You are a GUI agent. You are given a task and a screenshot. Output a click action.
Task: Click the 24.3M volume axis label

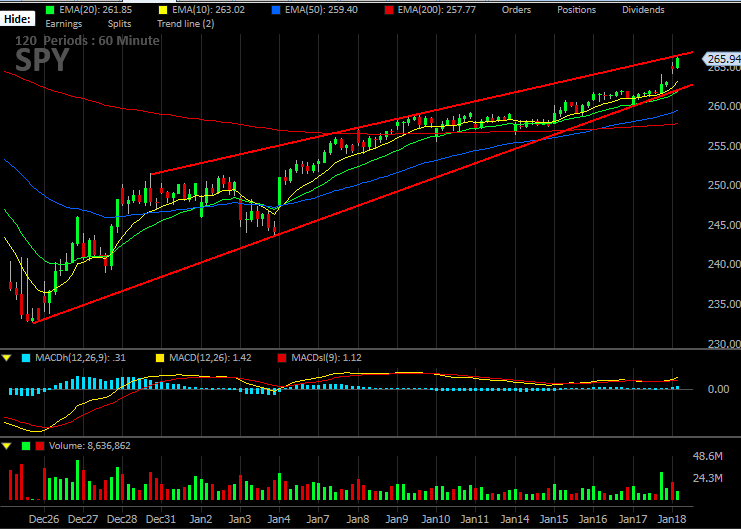pyautogui.click(x=707, y=478)
